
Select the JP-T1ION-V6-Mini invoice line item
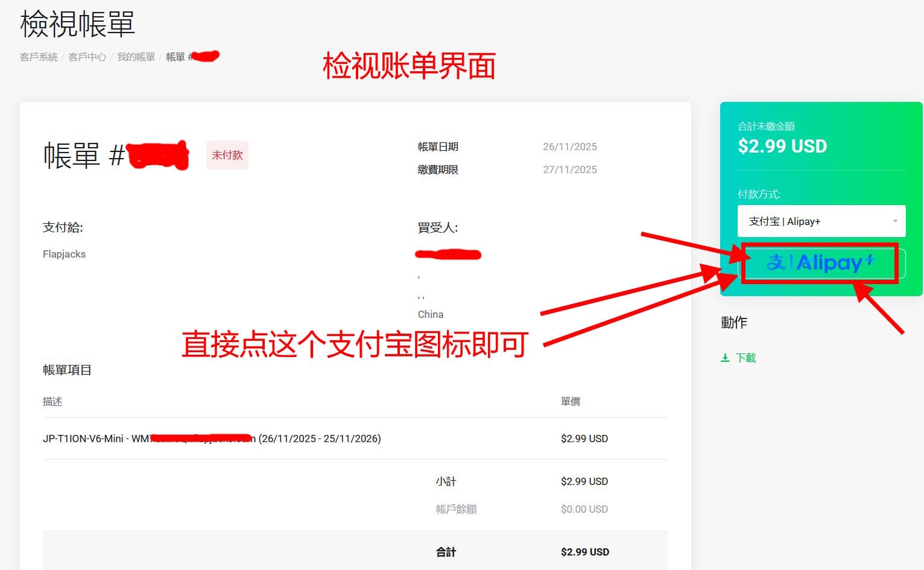tap(211, 439)
